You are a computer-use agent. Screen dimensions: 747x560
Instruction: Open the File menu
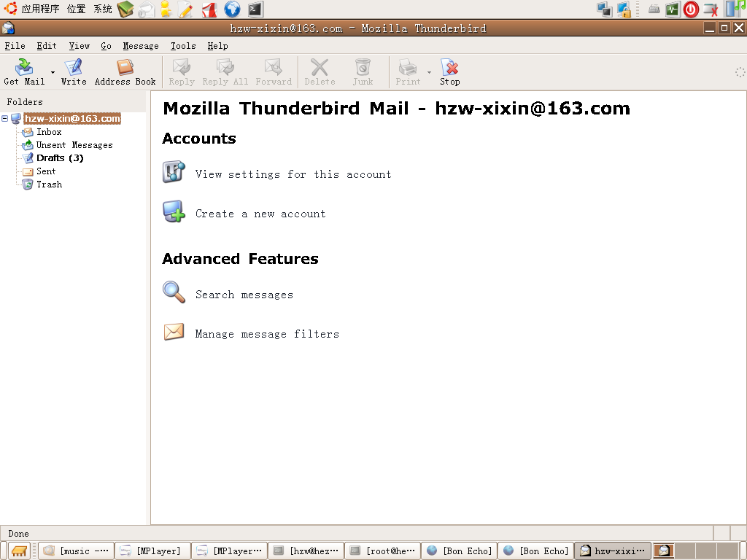[x=15, y=46]
